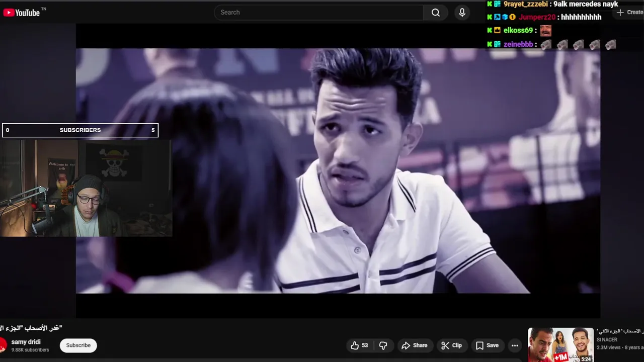Viewport: 644px width, 362px height.
Task: Click the recommended video's Arabic title
Action: [x=620, y=331]
